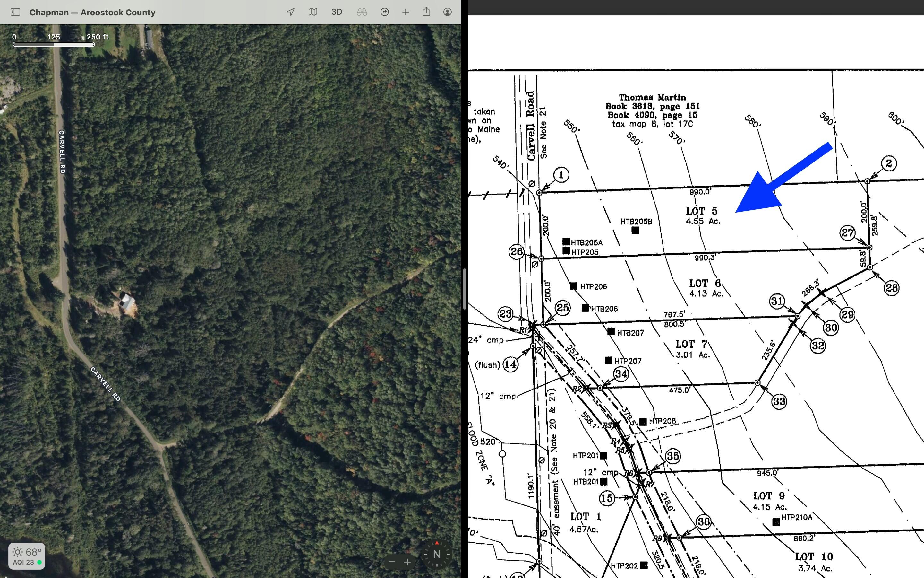Click the LOT 5 label on survey plan
This screenshot has width=924, height=578.
click(701, 211)
